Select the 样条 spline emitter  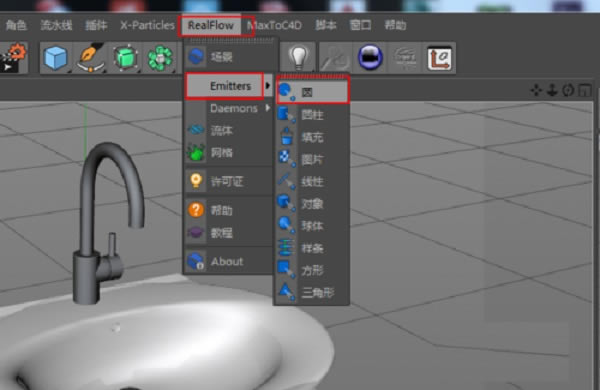312,248
